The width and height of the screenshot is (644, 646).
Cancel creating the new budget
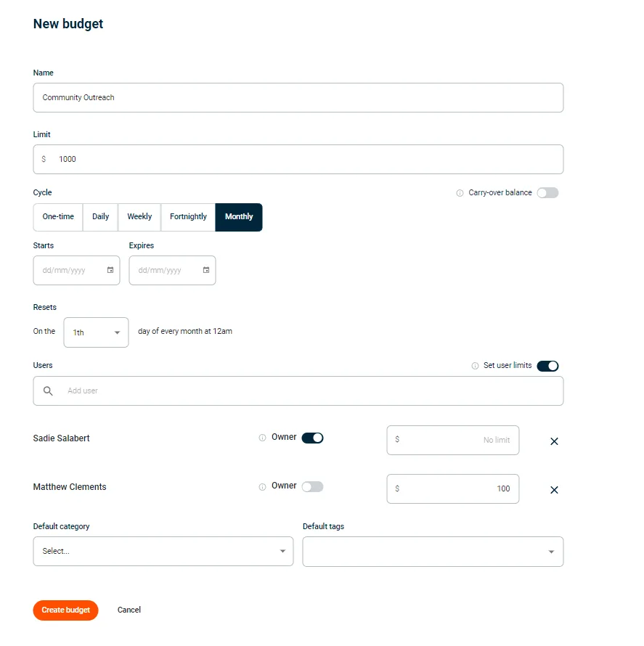[x=129, y=610]
